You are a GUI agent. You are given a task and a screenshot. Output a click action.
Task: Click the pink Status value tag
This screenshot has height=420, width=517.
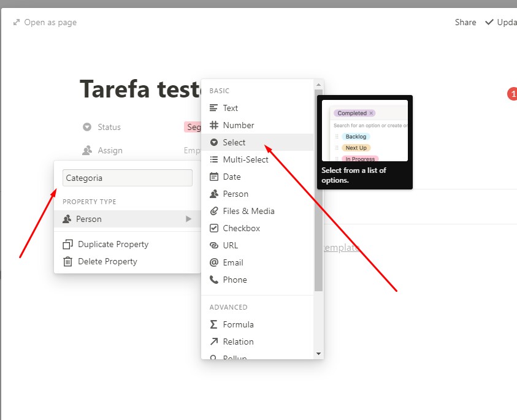pos(193,127)
